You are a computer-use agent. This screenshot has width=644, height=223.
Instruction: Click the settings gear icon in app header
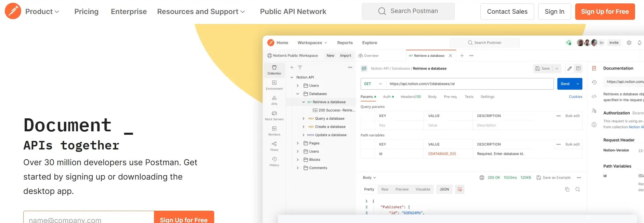pos(629,43)
